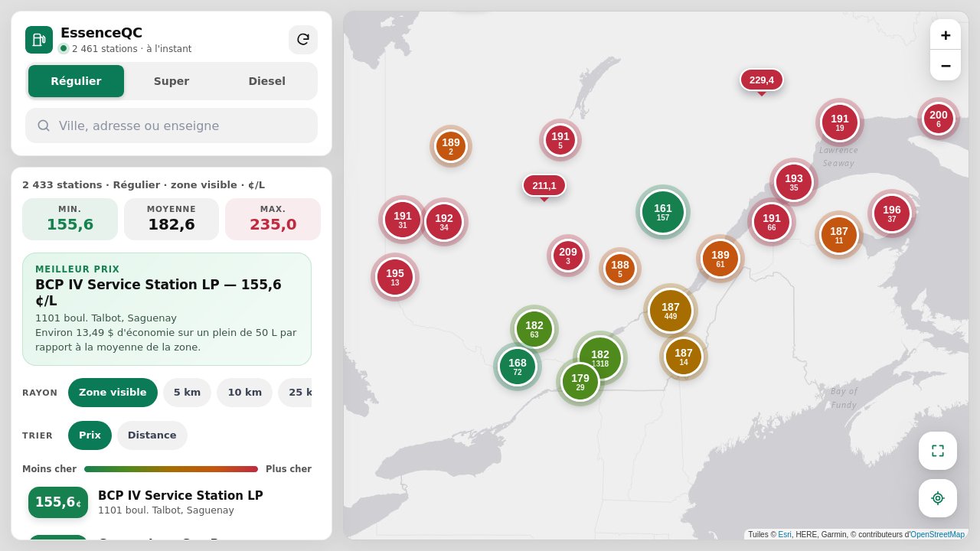Image resolution: width=980 pixels, height=551 pixels.
Task: Expand the 187 cluster with 11 stations
Action: (839, 235)
